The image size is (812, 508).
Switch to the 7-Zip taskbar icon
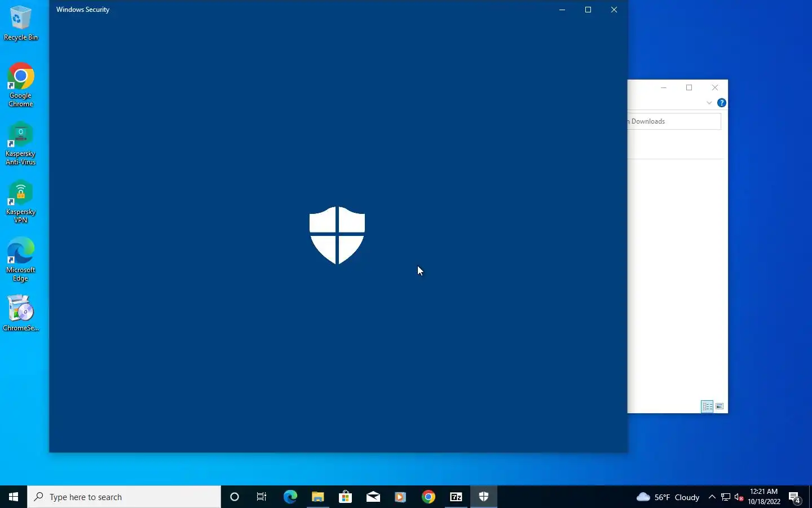point(456,497)
